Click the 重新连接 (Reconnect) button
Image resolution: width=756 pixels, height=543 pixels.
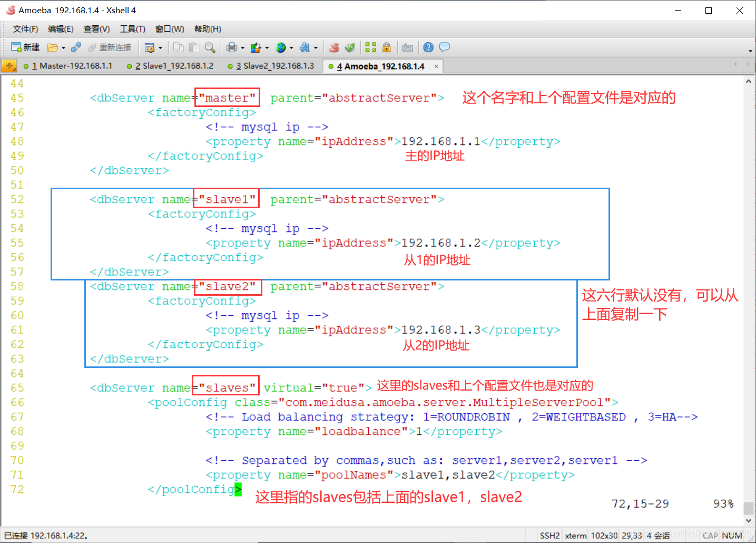[x=110, y=47]
